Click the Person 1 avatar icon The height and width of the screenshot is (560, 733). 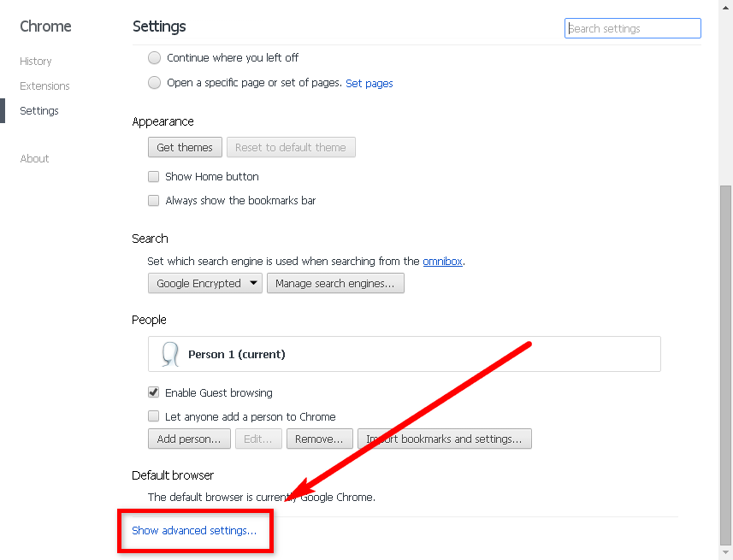169,354
